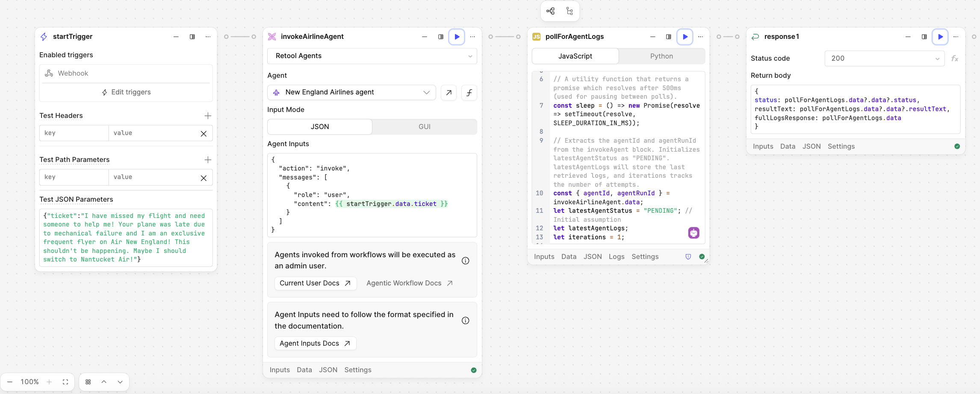Switch code language to Python
Viewport: 980px width, 394px height.
pos(661,56)
